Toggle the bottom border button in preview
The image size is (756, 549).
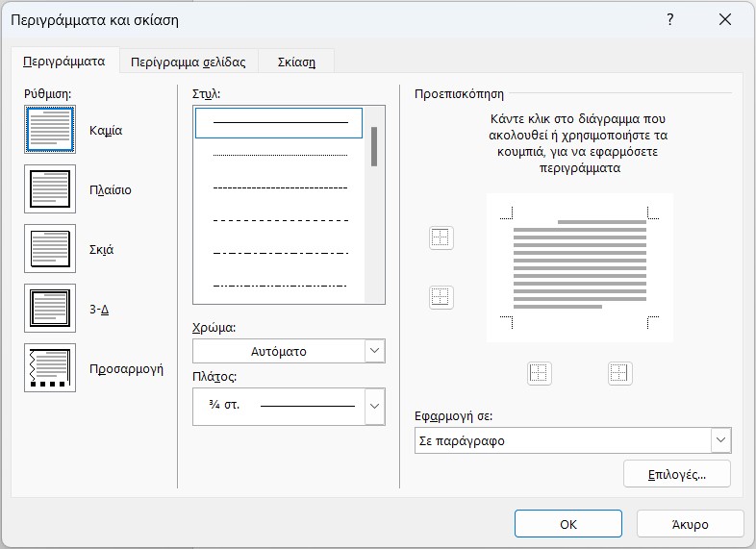tap(441, 297)
